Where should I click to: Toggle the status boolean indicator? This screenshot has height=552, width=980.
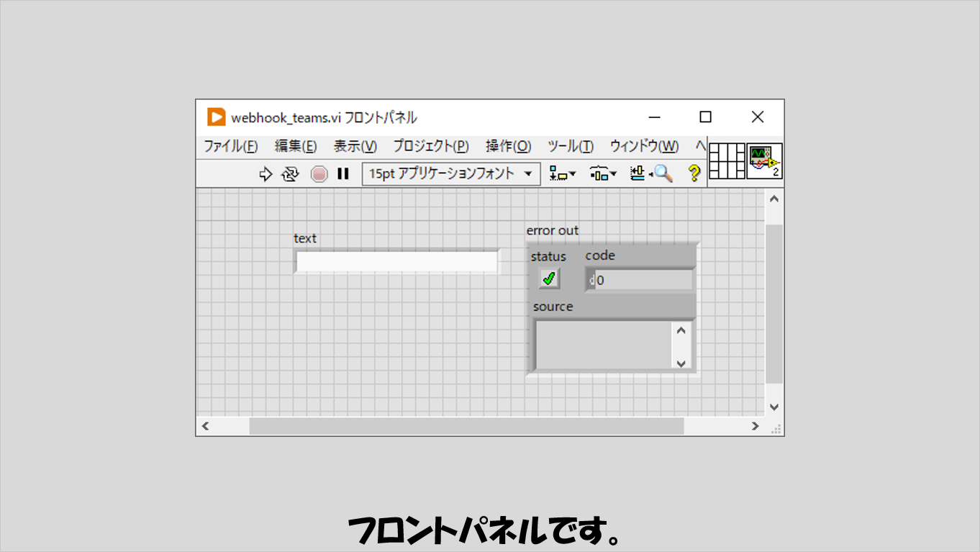(550, 279)
